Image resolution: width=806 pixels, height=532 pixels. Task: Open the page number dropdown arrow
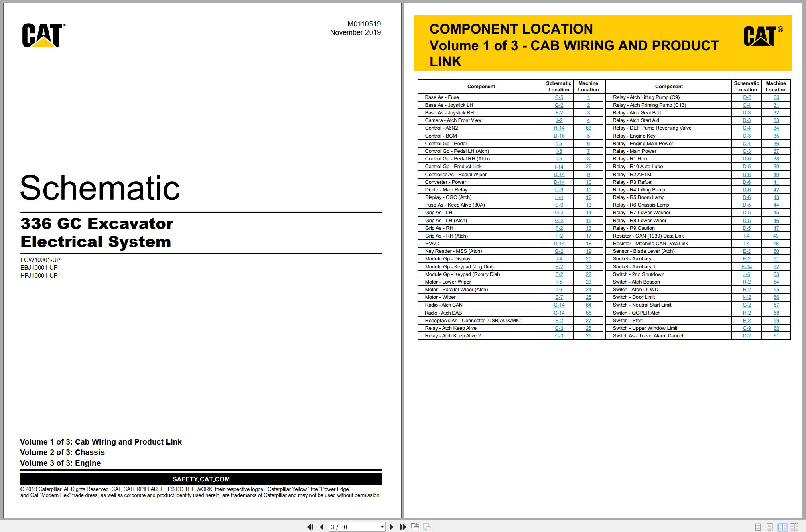(x=382, y=527)
